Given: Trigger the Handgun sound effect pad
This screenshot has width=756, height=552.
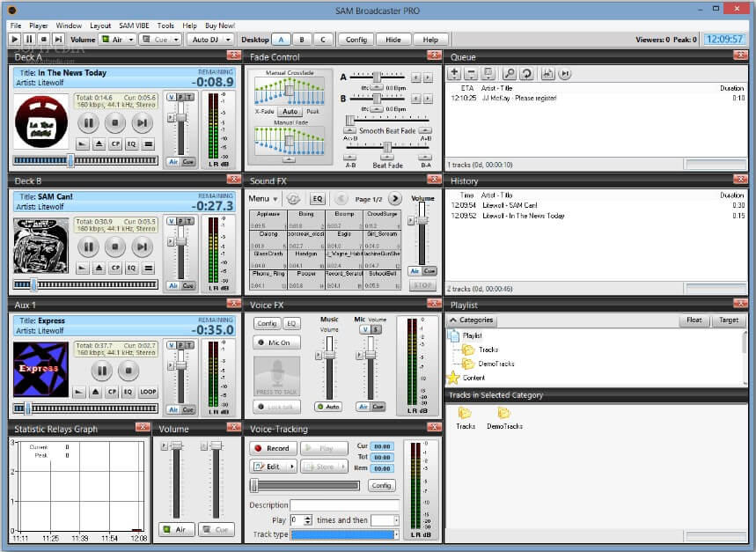Looking at the screenshot, I should tap(306, 260).
